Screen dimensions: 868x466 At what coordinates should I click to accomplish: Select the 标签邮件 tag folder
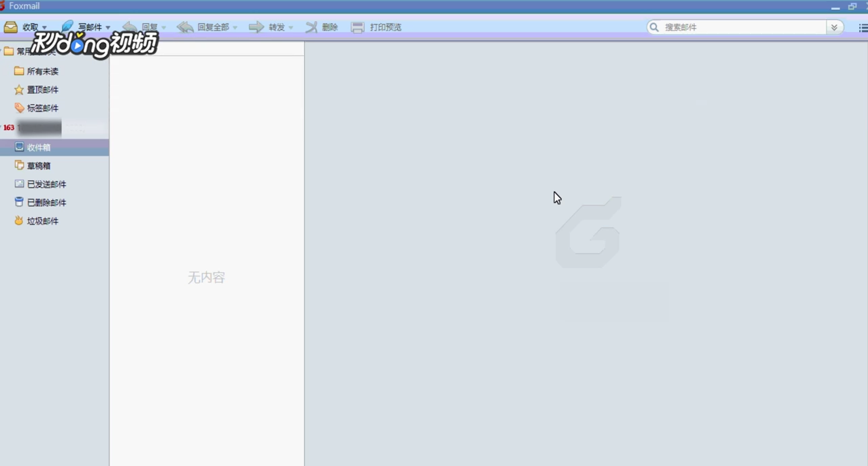pyautogui.click(x=54, y=108)
